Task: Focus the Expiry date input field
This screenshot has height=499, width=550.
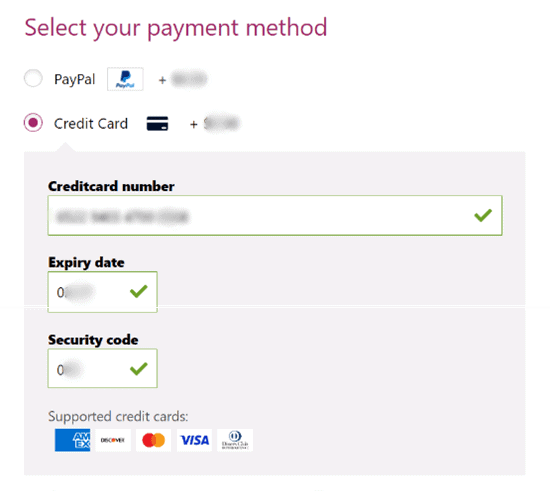Action: [x=102, y=292]
